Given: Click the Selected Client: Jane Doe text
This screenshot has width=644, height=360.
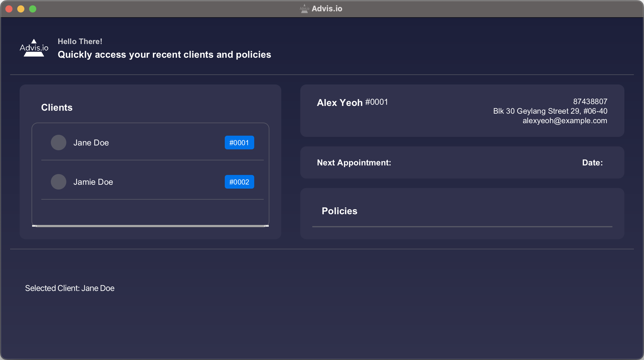Looking at the screenshot, I should coord(70,288).
